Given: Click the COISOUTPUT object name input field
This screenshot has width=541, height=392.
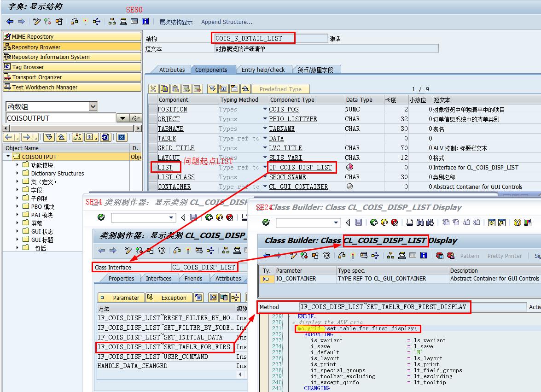Looking at the screenshot, I should tap(61, 118).
